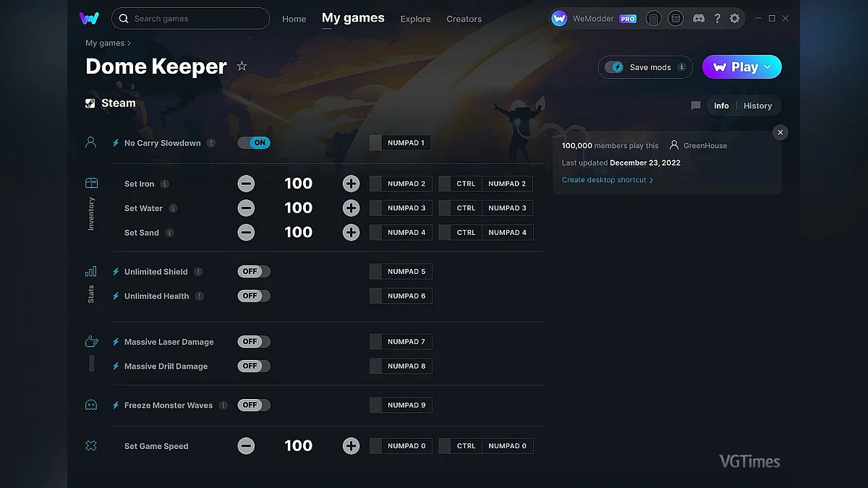The height and width of the screenshot is (488, 868).
Task: Select the Inventory chest category icon
Action: [x=91, y=183]
